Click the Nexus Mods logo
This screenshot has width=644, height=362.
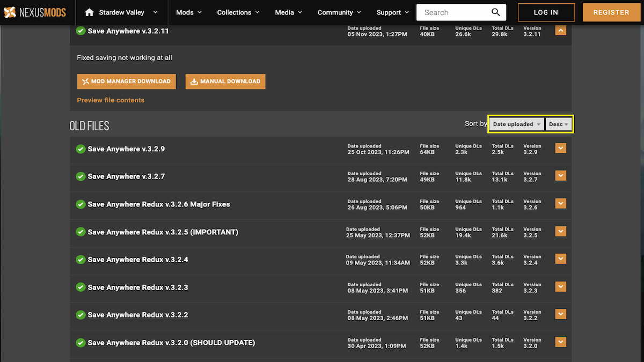pos(34,12)
